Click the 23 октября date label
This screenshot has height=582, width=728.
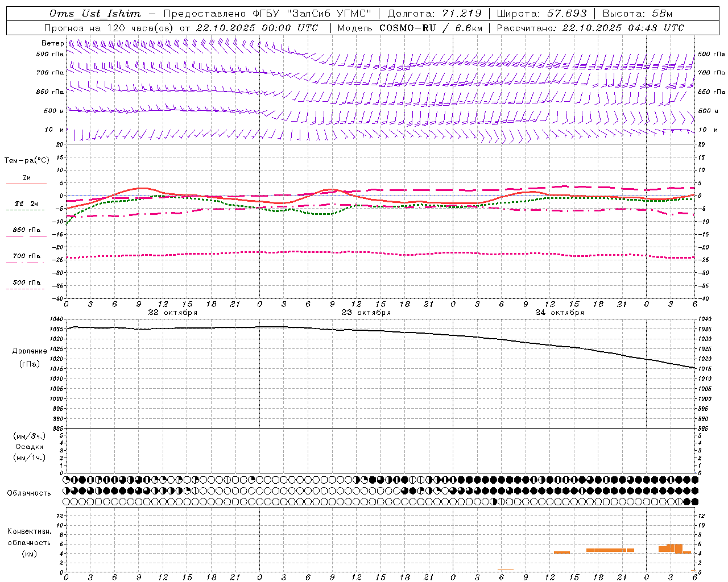point(366,313)
